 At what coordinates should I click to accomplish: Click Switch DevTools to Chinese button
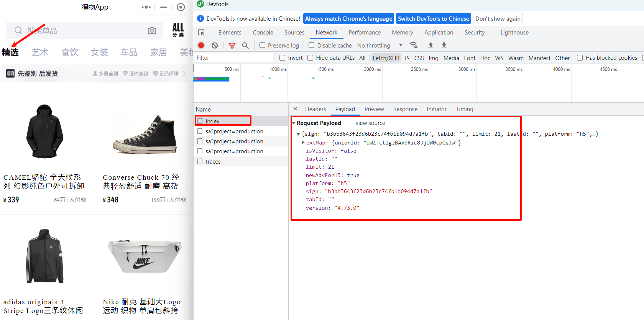coord(433,18)
